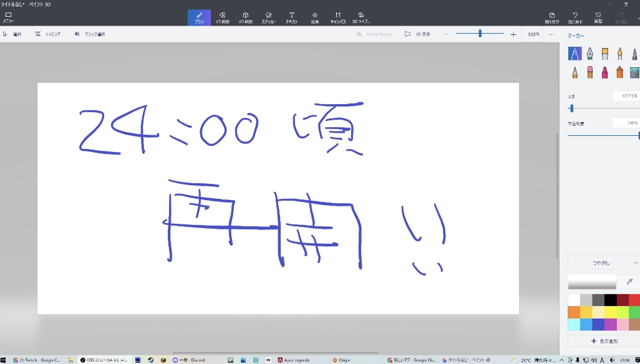The width and height of the screenshot is (640, 364).
Task: Zoom out with the minus button
Action: point(447,34)
